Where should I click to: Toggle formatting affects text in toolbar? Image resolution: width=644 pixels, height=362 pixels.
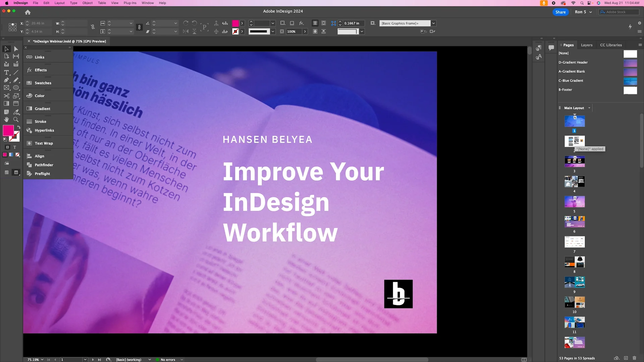pyautogui.click(x=15, y=147)
